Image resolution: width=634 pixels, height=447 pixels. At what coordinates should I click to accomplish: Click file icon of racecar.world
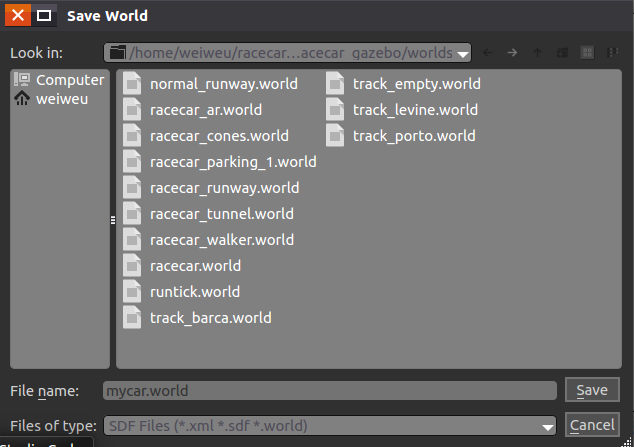tap(132, 266)
